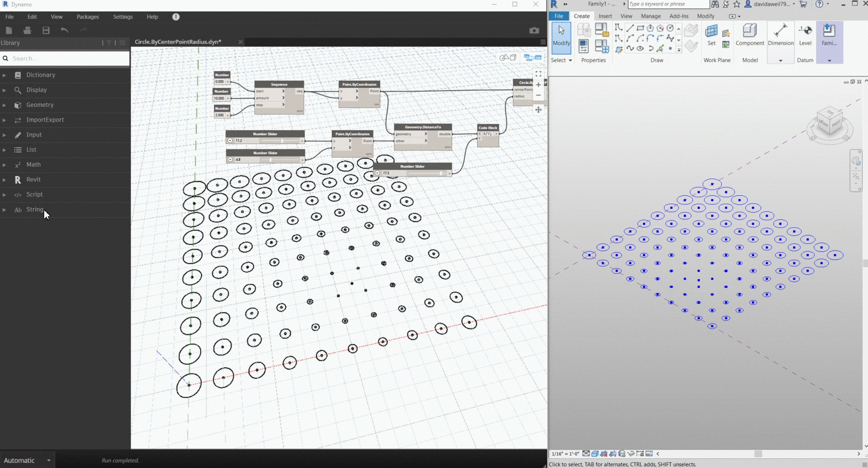Click the zoom out minus button on canvas
868x468 pixels.
(x=538, y=95)
